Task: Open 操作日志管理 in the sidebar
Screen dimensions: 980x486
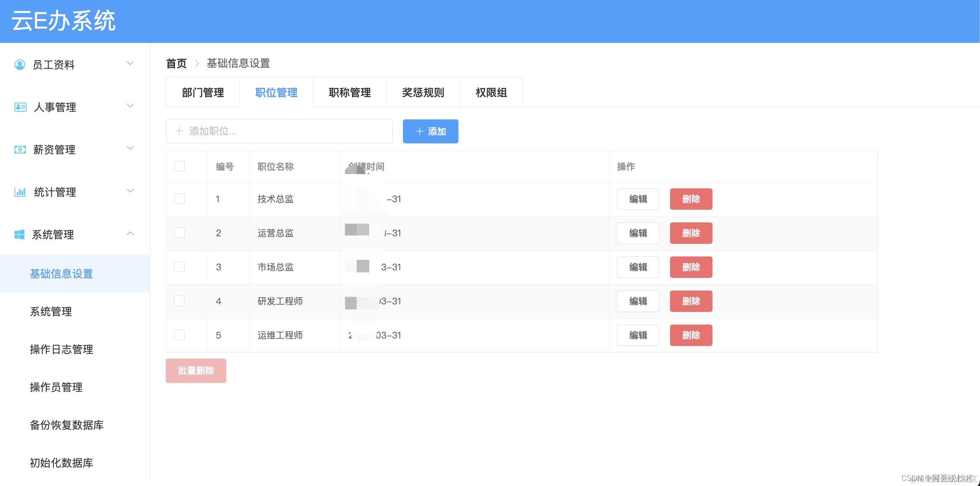Action: [x=61, y=349]
